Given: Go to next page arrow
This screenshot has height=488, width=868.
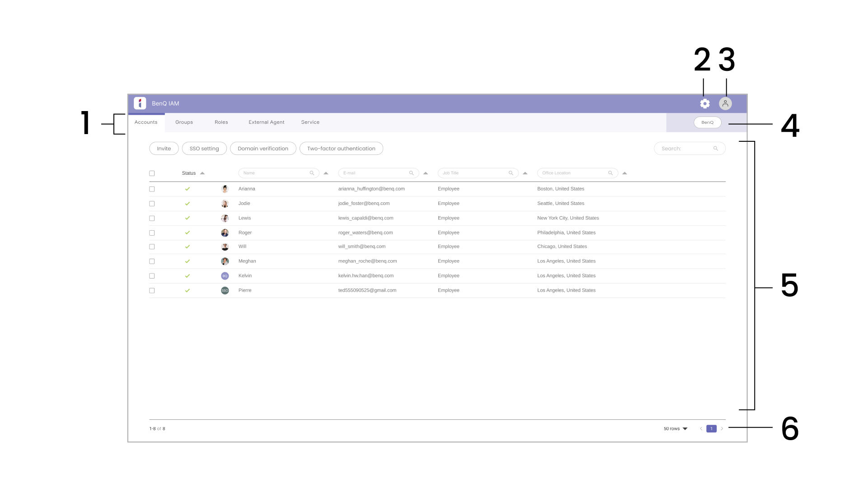Looking at the screenshot, I should pyautogui.click(x=722, y=429).
